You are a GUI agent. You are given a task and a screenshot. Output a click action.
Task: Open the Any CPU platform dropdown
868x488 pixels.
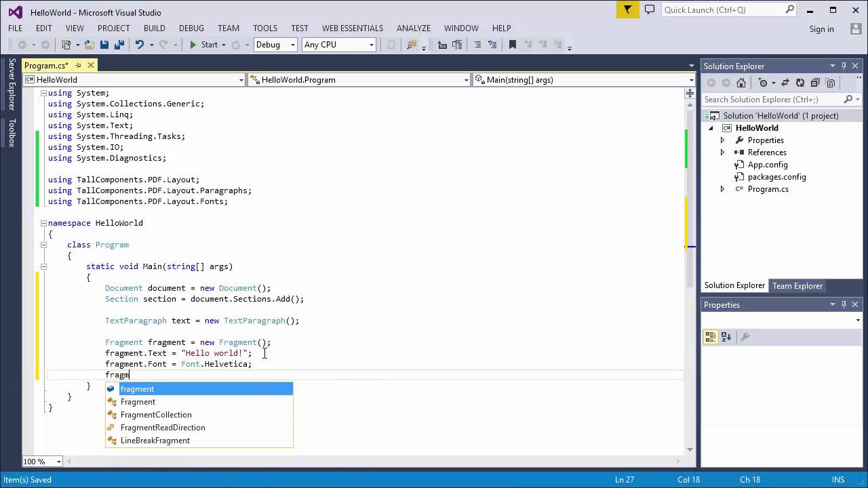click(371, 45)
